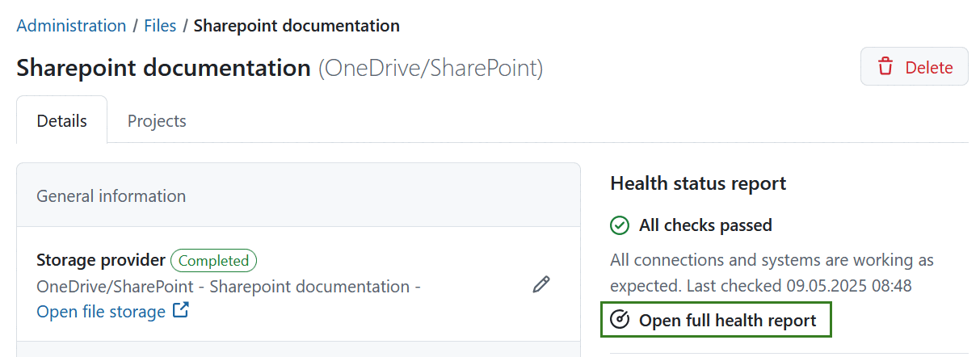
Task: Switch to the Projects tab
Action: coord(157,121)
